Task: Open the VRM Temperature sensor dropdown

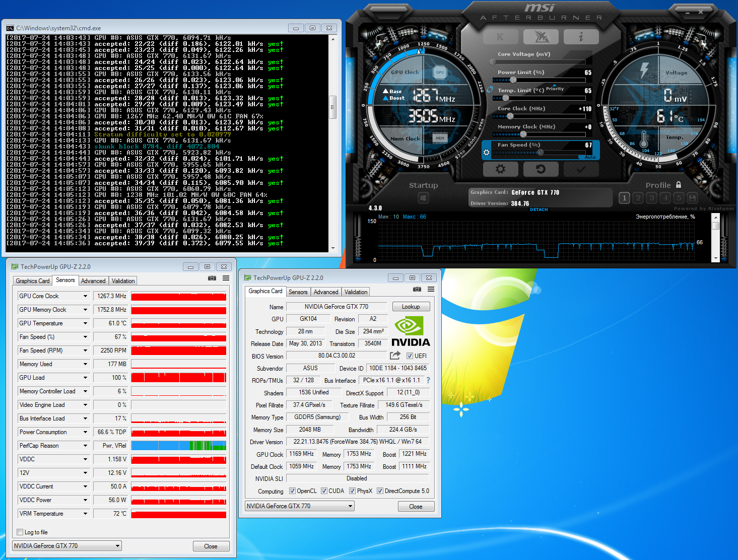Action: point(85,514)
